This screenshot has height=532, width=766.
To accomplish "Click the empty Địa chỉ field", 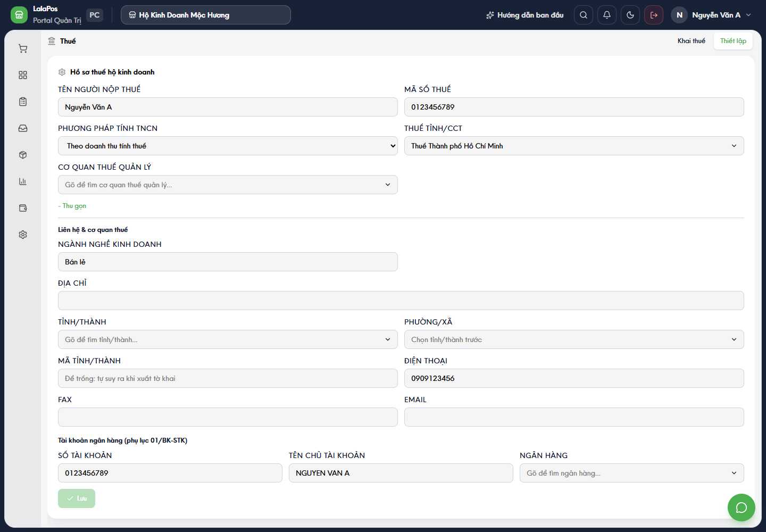I will pyautogui.click(x=401, y=301).
